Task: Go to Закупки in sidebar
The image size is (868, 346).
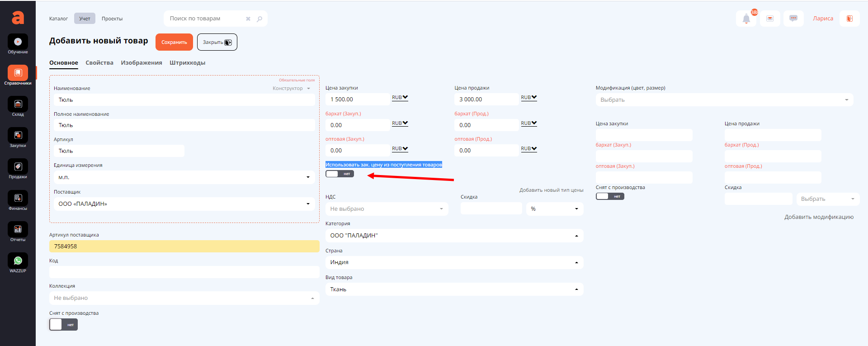Action: (x=18, y=136)
